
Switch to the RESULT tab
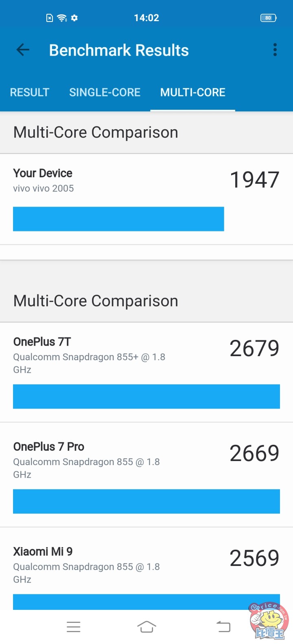coord(29,92)
